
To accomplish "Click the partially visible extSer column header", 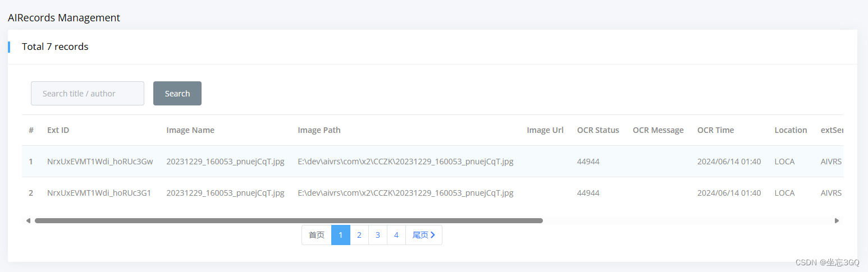I will (x=832, y=130).
